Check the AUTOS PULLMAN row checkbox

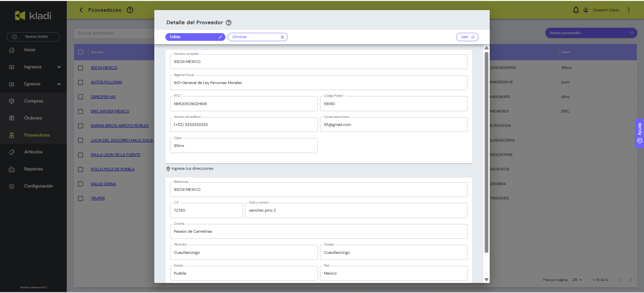(x=80, y=82)
